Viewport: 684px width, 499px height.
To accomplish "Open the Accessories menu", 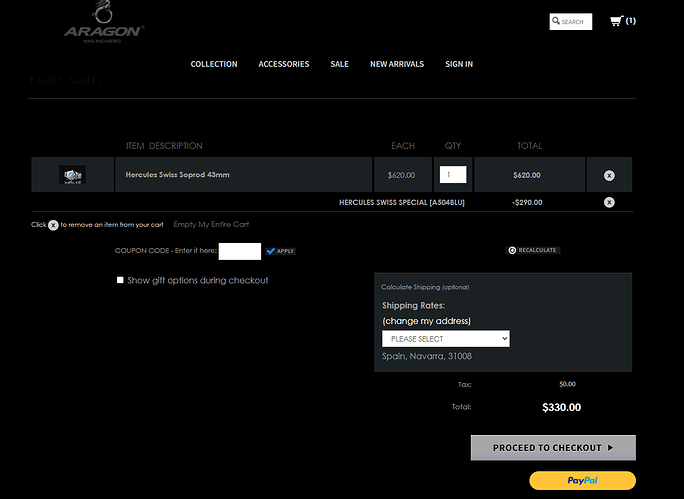I will pyautogui.click(x=284, y=64).
